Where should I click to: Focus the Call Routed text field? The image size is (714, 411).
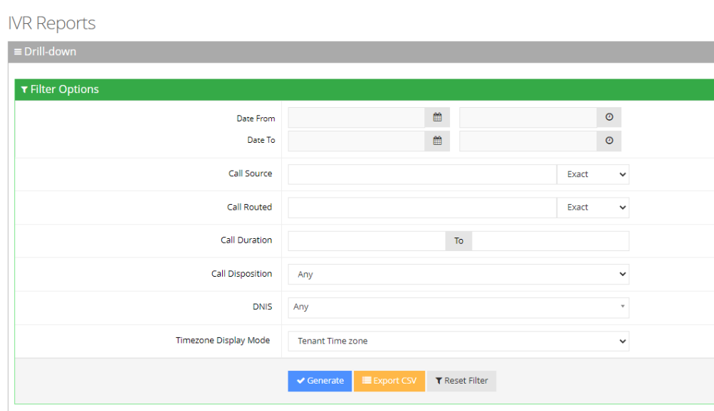coord(421,208)
